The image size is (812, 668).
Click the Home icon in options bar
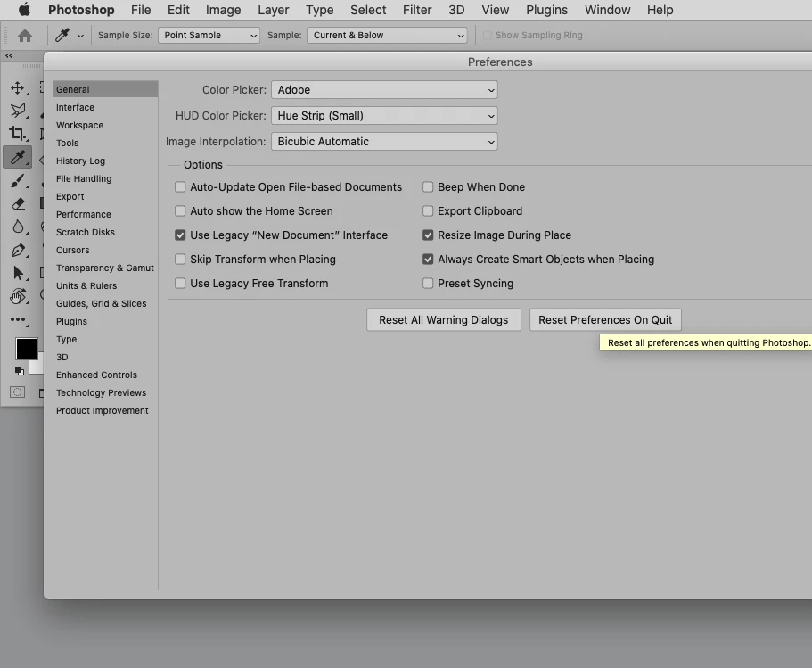click(x=25, y=36)
